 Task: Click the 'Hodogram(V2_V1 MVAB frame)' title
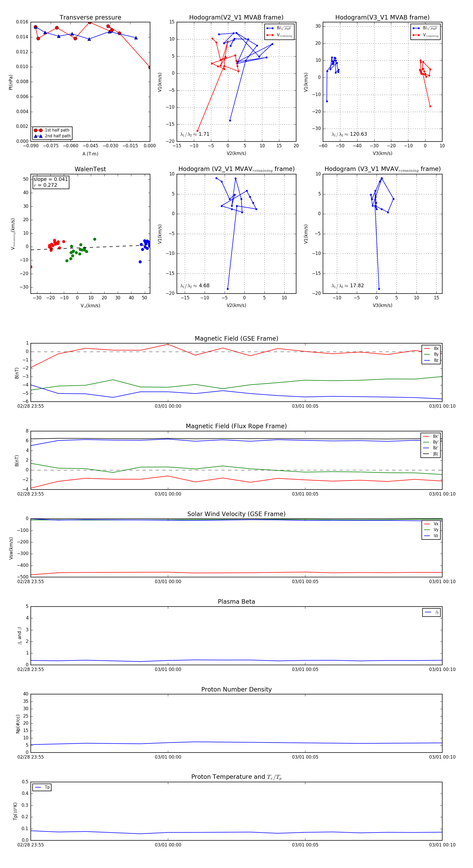coord(236,18)
